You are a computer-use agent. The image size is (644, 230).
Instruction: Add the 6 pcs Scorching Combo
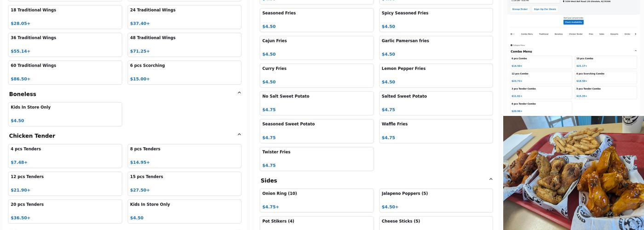(606, 77)
